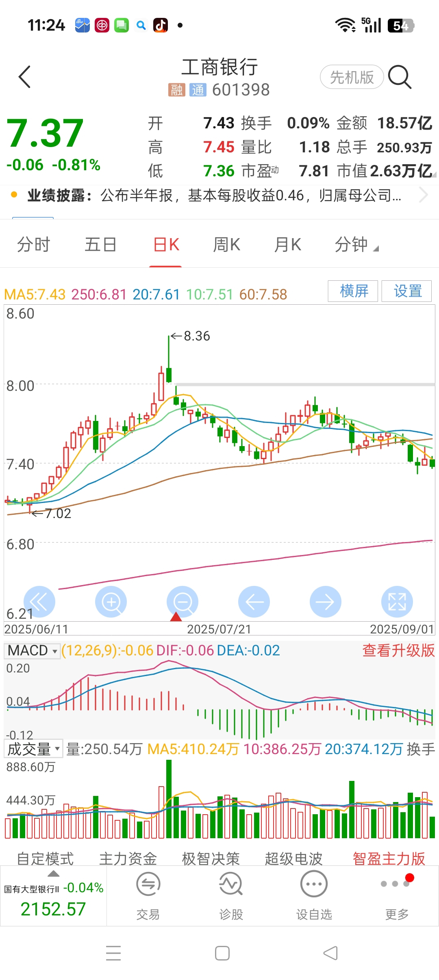This screenshot has height=980, width=439.
Task: Switch to 分时 intraday tab
Action: [33, 245]
